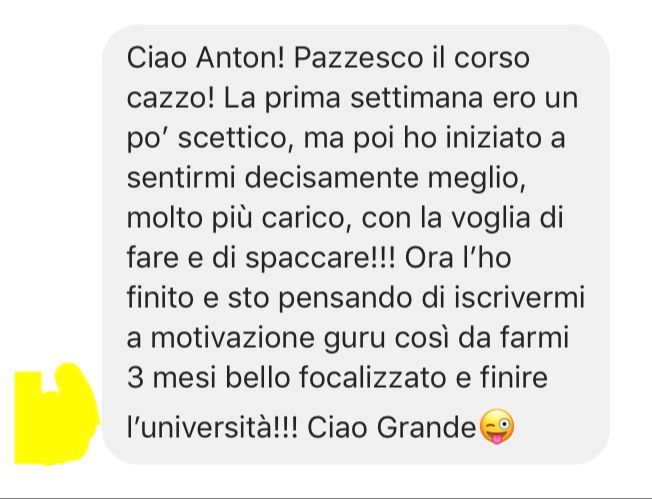Click the words 'molto più carico'
The width and height of the screenshot is (652, 499).
(237, 219)
